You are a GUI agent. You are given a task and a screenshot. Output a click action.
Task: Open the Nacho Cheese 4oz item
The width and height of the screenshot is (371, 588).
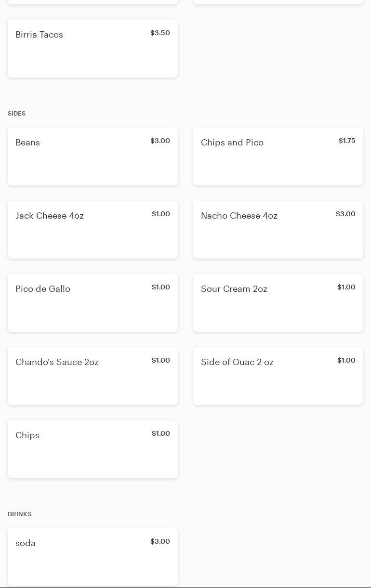pos(278,230)
